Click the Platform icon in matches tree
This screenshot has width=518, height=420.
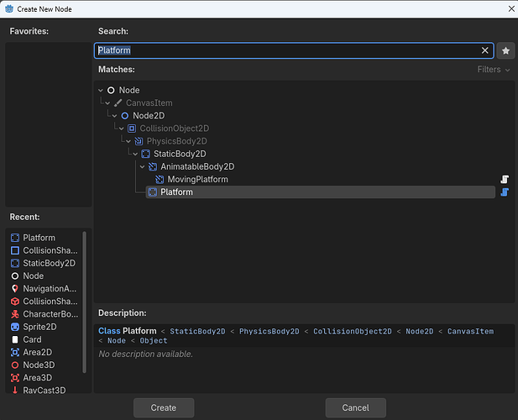(x=153, y=192)
